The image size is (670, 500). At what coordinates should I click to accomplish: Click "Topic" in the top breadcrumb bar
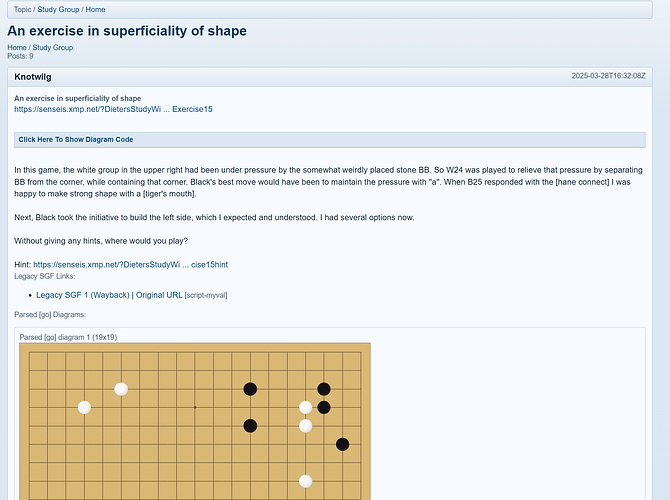click(x=23, y=10)
